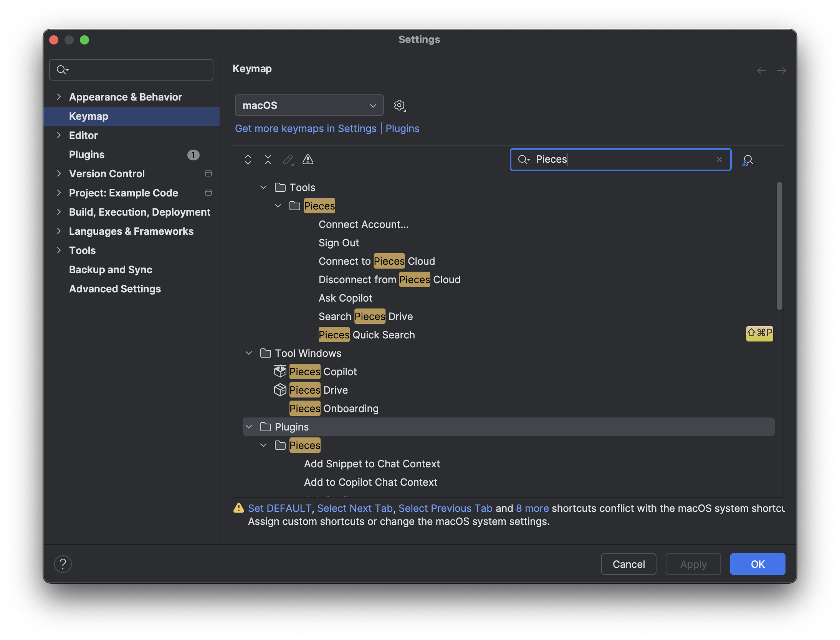Select Pieces Quick Search action row
Screen dimensions: 840x640
508,335
